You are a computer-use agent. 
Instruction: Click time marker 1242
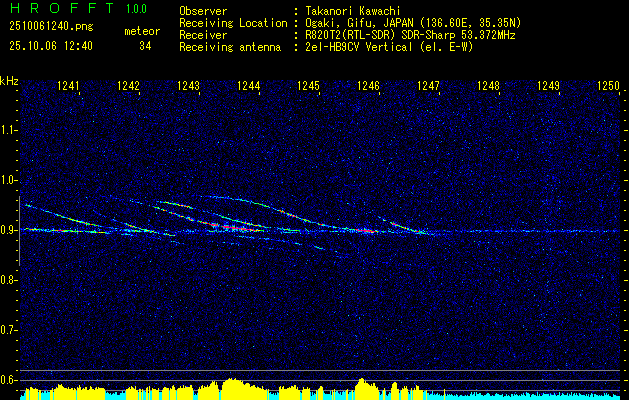click(128, 85)
